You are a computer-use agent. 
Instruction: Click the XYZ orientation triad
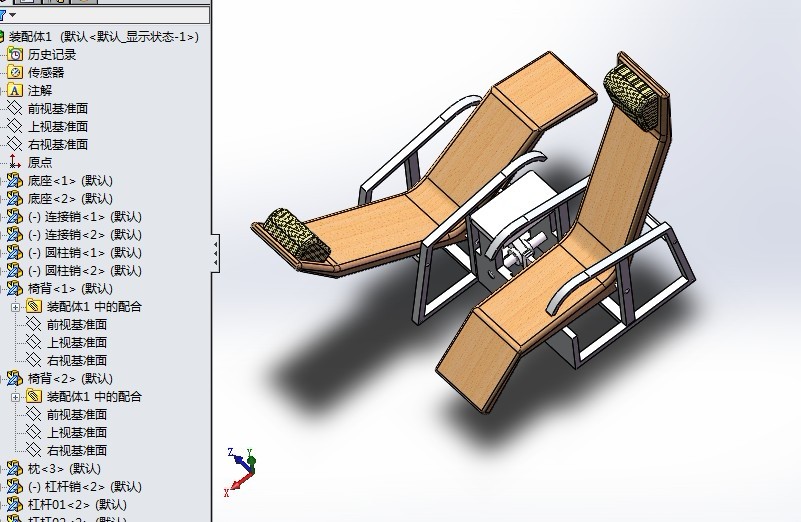coord(240,471)
